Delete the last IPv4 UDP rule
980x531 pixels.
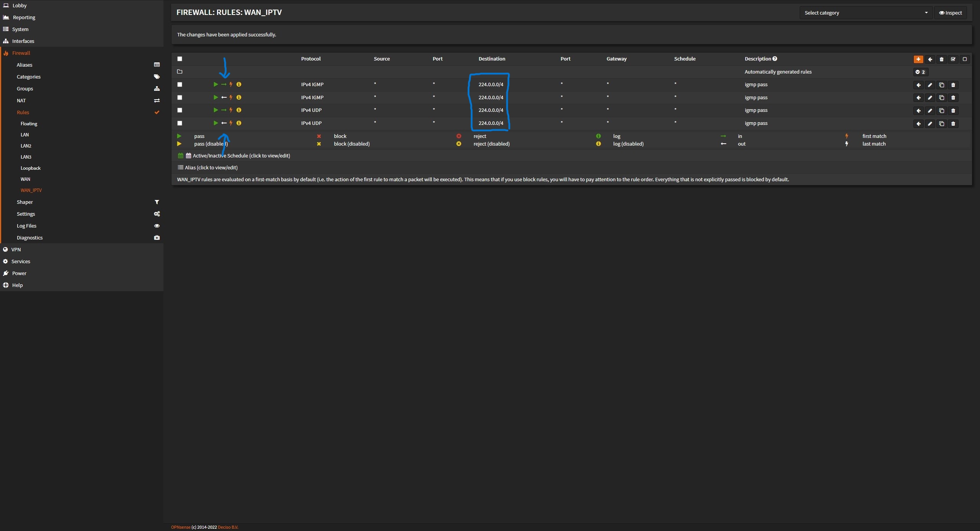click(953, 124)
